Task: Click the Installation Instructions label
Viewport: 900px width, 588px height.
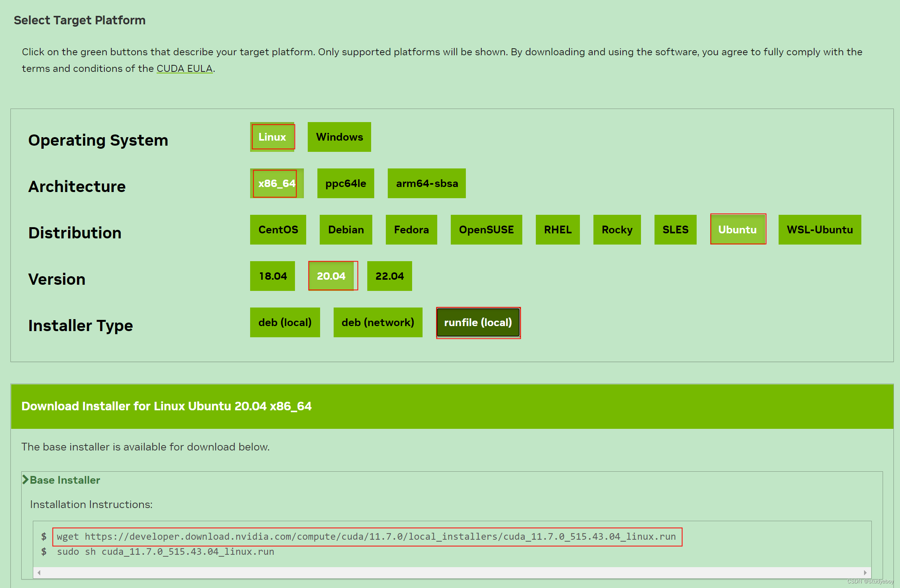Action: point(91,505)
